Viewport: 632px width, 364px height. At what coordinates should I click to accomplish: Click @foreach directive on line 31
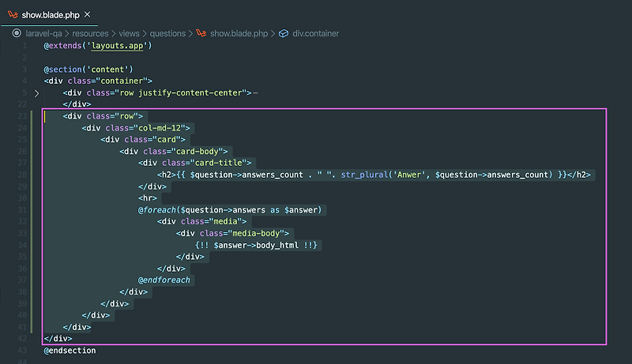(x=156, y=210)
